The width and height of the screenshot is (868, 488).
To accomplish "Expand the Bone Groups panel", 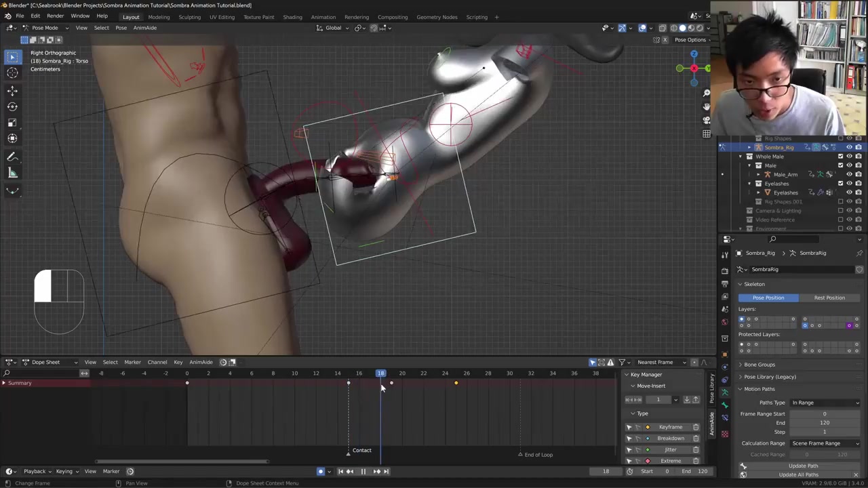I will 759,365.
